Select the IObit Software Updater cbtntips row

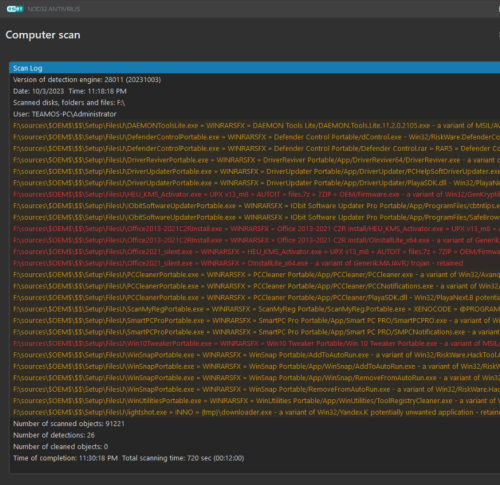coord(255,206)
